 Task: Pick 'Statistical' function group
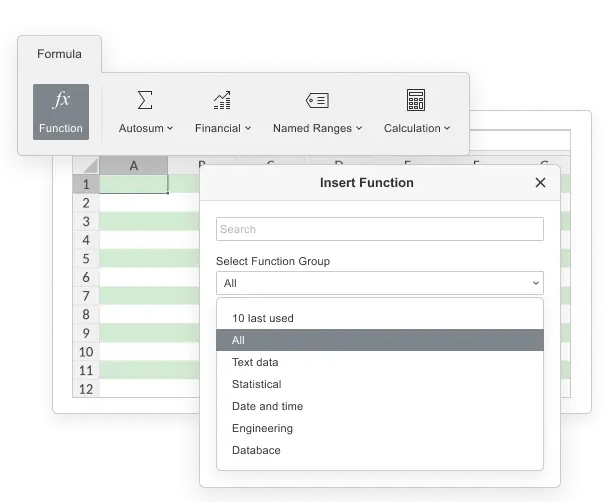coord(257,384)
